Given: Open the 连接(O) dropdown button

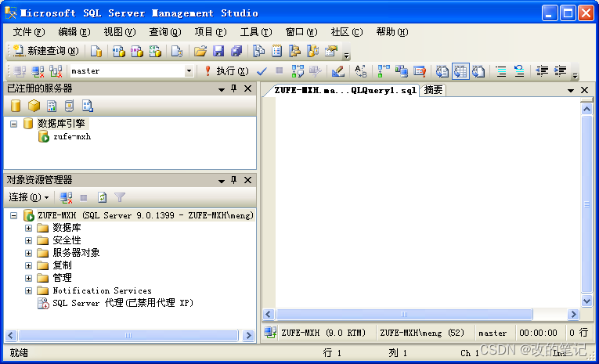Looking at the screenshot, I should tap(29, 197).
